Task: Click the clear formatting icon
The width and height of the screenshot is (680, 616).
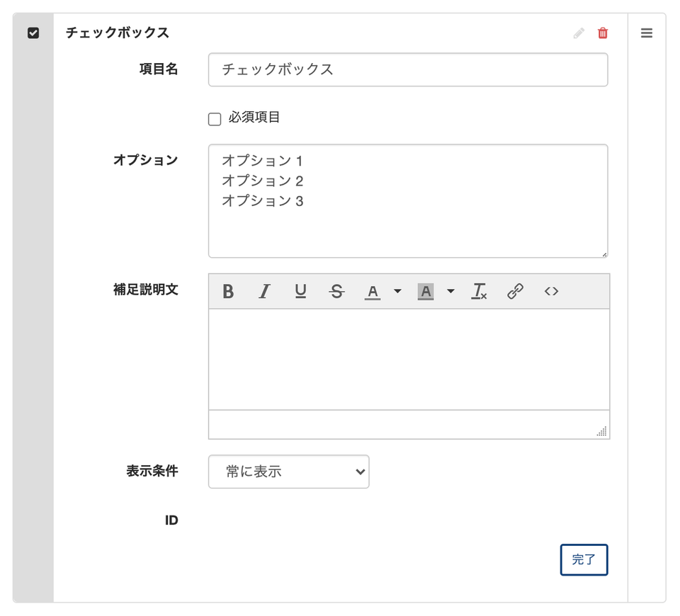Action: pos(480,291)
